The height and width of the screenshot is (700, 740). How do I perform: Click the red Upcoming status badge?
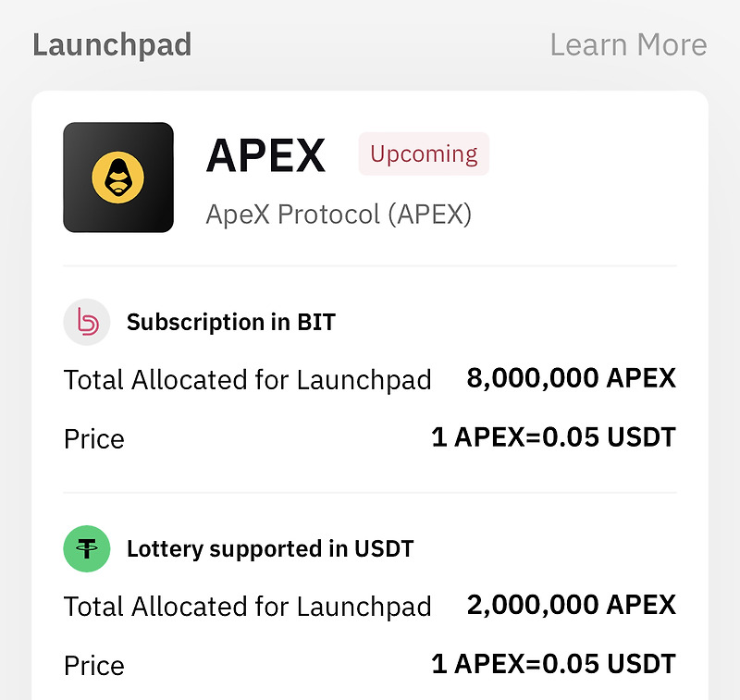[x=423, y=154]
